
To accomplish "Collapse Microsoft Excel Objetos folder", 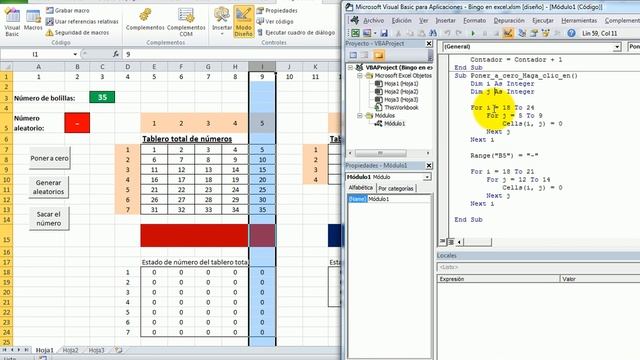I will pos(360,76).
